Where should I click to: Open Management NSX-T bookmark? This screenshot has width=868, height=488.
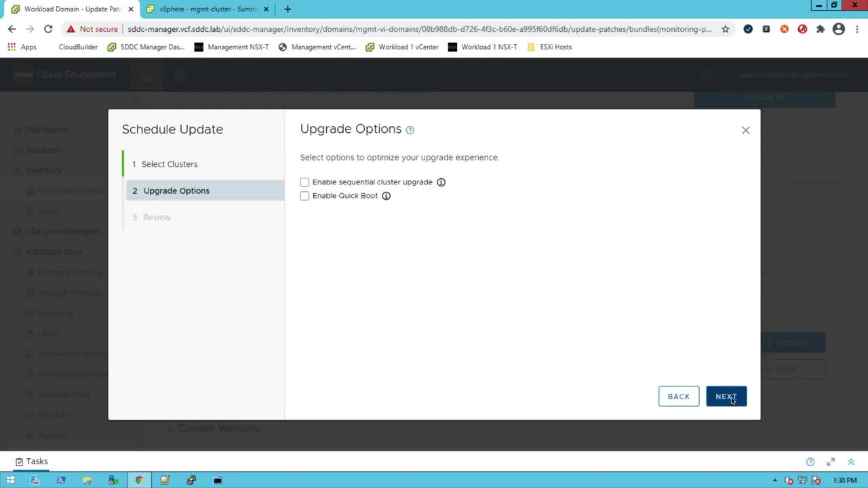[x=231, y=47]
